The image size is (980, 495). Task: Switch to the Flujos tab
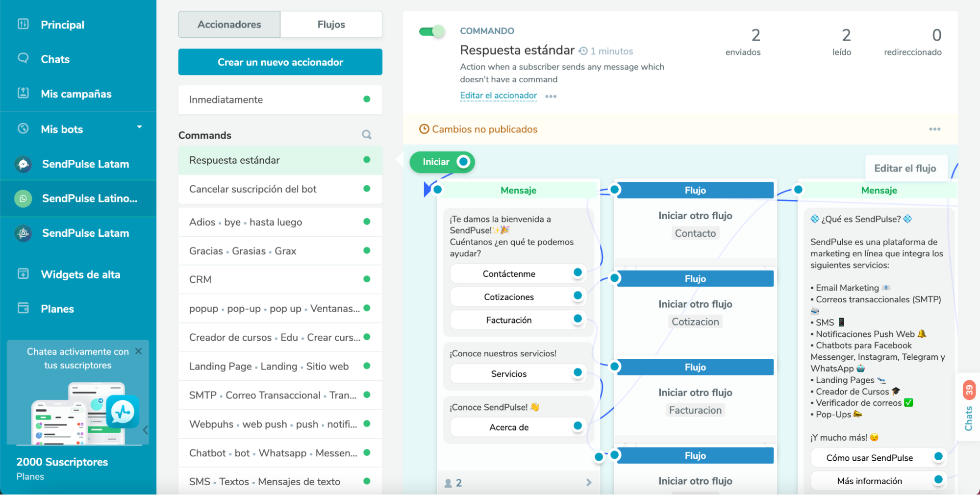click(x=331, y=25)
